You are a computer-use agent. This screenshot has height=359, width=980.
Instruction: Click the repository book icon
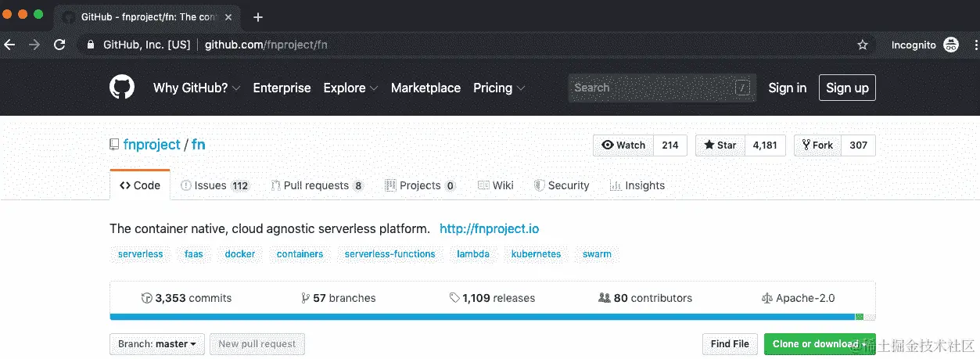coord(114,145)
